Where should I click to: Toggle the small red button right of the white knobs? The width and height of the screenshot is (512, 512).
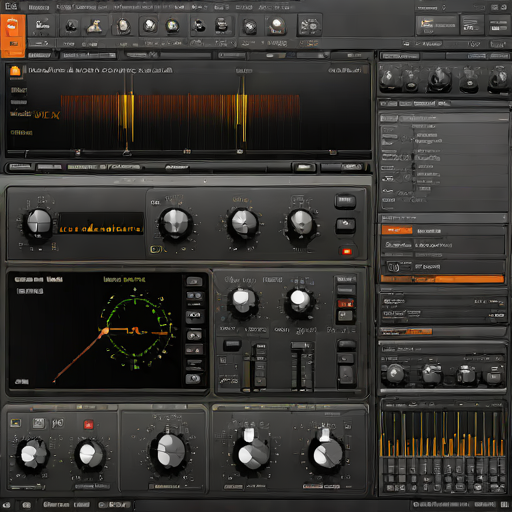tap(345, 303)
